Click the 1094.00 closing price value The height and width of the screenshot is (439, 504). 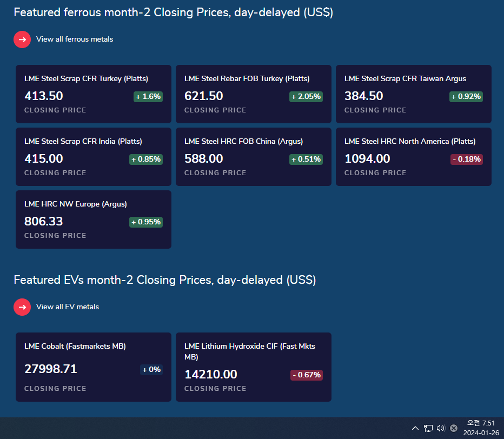[367, 159]
